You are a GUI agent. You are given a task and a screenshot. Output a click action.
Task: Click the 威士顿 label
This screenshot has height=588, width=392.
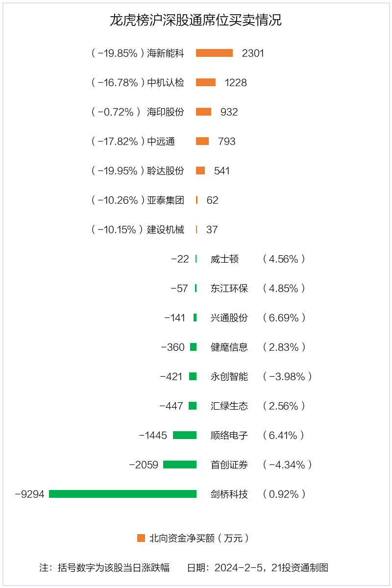[224, 259]
